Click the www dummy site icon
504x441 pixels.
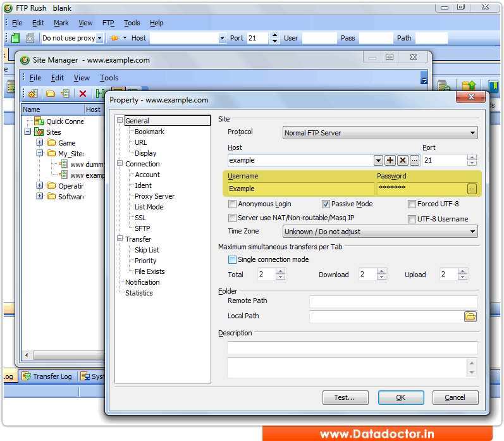(64, 164)
